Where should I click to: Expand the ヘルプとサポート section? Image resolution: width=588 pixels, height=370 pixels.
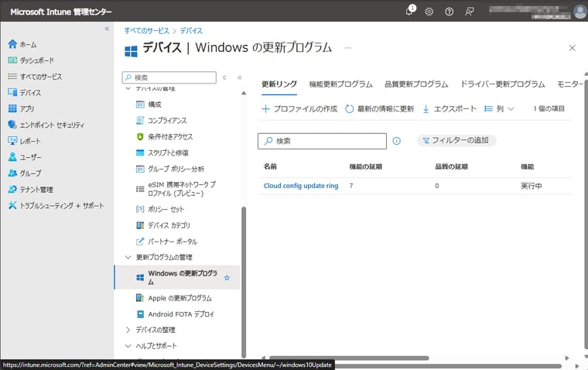[156, 346]
